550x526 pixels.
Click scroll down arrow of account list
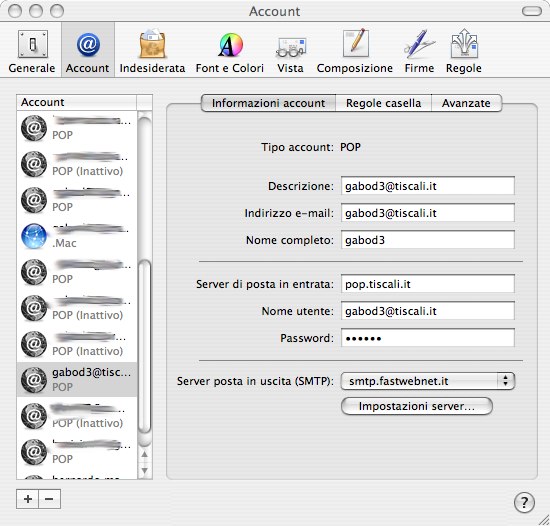click(145, 470)
